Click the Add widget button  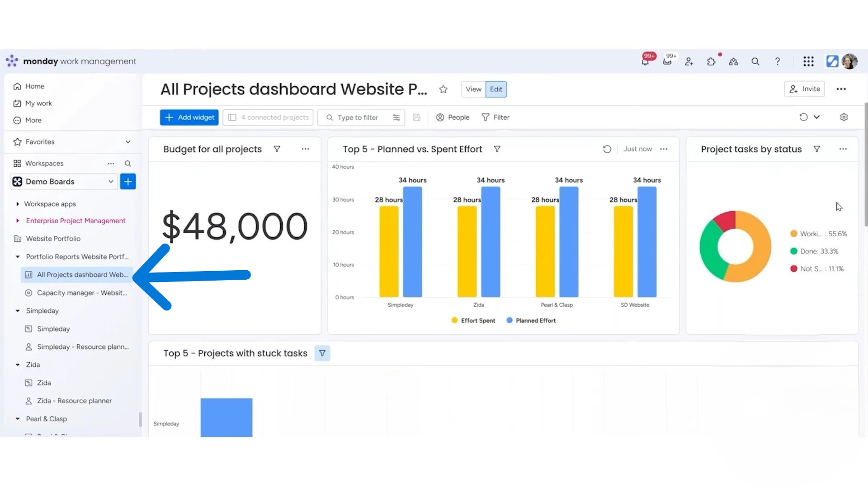pyautogui.click(x=189, y=117)
